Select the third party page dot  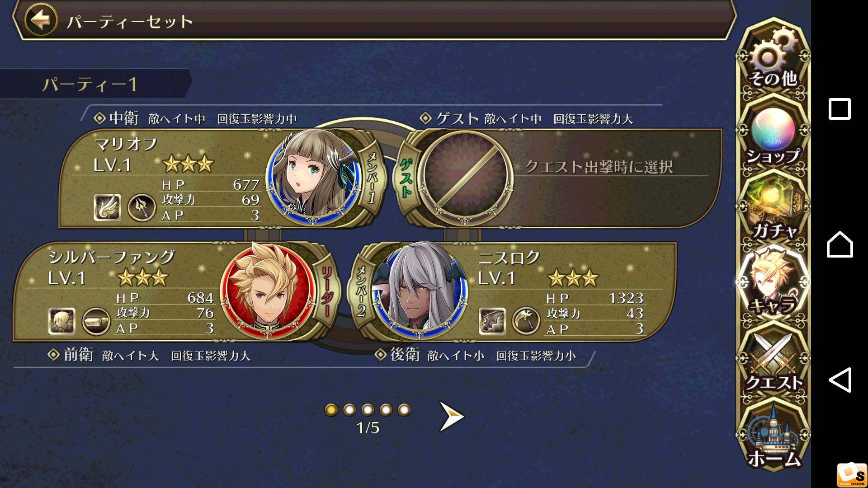click(368, 410)
